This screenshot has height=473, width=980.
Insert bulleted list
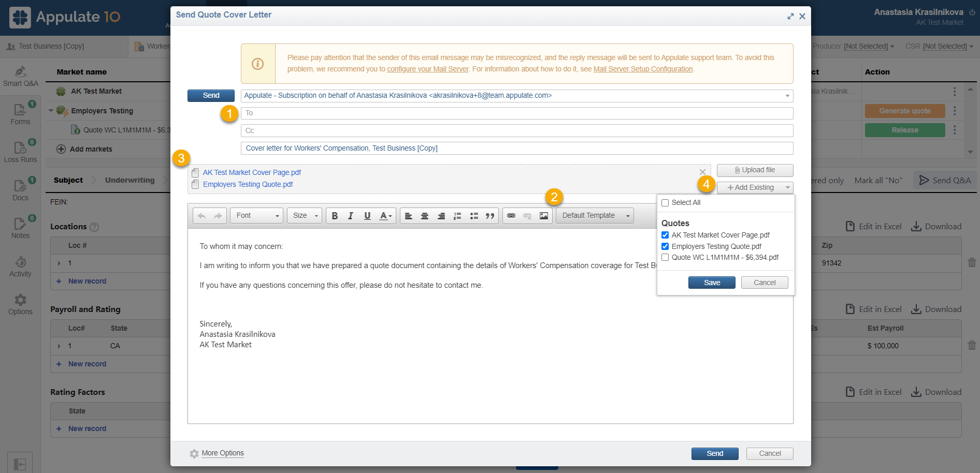tap(473, 216)
